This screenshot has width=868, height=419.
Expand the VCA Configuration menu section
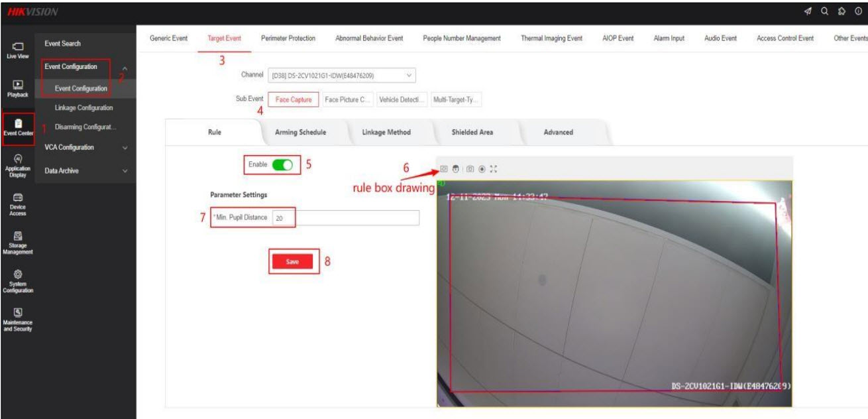click(85, 147)
